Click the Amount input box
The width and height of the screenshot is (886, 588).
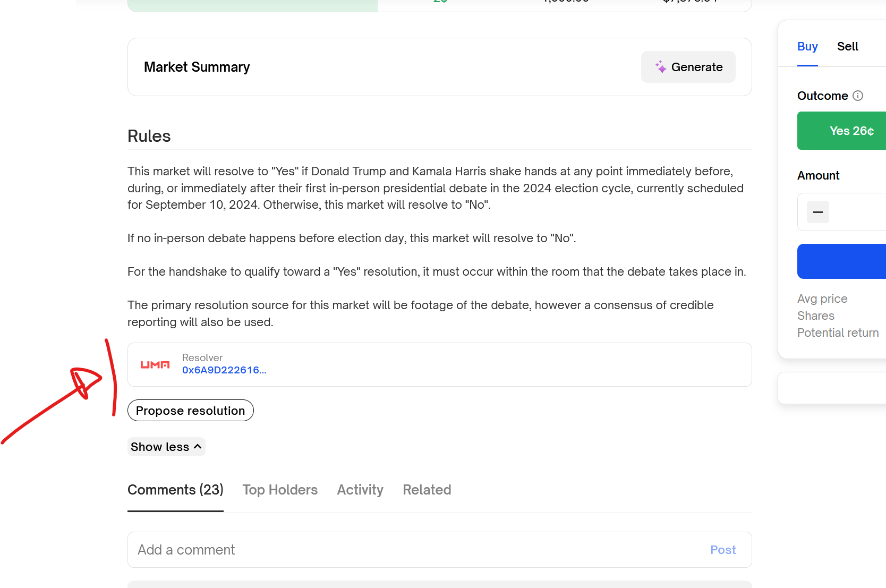coord(861,212)
